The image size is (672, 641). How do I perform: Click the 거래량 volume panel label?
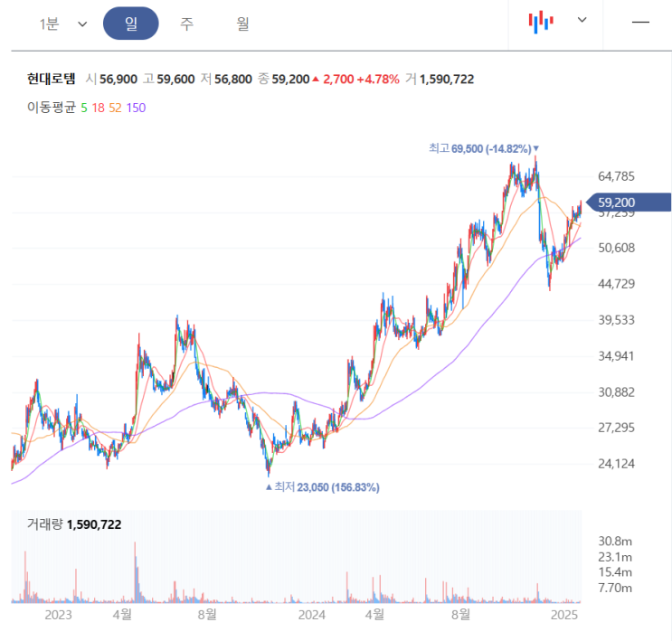(45, 524)
